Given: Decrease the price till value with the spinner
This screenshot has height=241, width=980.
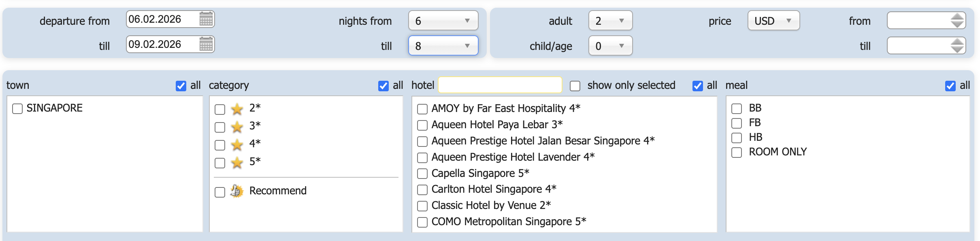Looking at the screenshot, I should pos(957,49).
